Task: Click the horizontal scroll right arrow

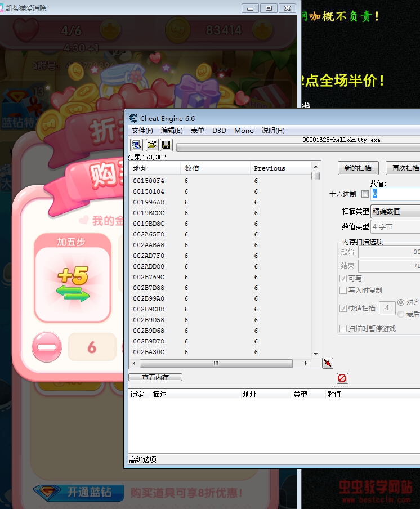Action: [306, 363]
